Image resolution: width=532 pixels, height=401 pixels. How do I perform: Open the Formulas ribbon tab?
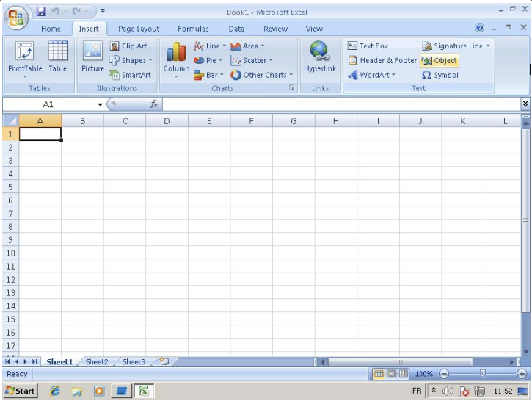(x=193, y=29)
